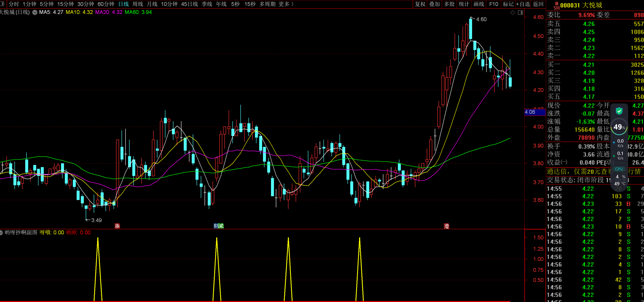The width and height of the screenshot is (644, 302).
Task: Select the 日线 daily chart tab
Action: pos(123,4)
